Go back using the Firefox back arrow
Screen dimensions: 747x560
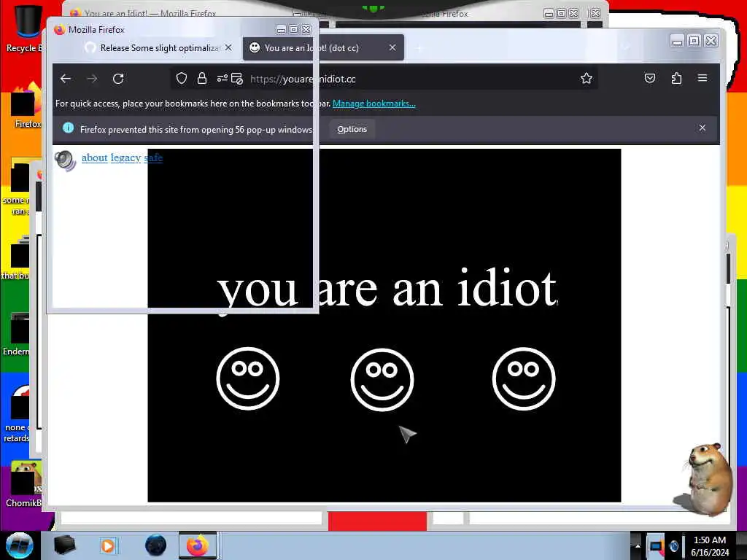(66, 79)
